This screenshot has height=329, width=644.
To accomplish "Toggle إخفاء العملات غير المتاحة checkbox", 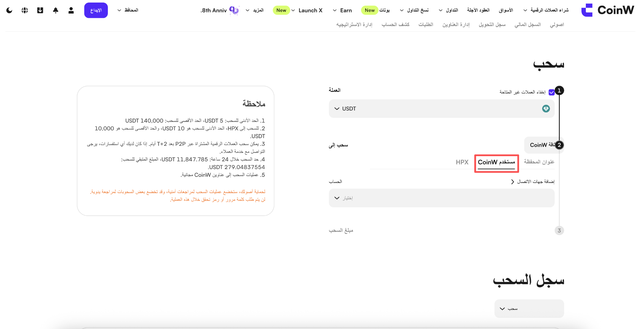I will (552, 92).
